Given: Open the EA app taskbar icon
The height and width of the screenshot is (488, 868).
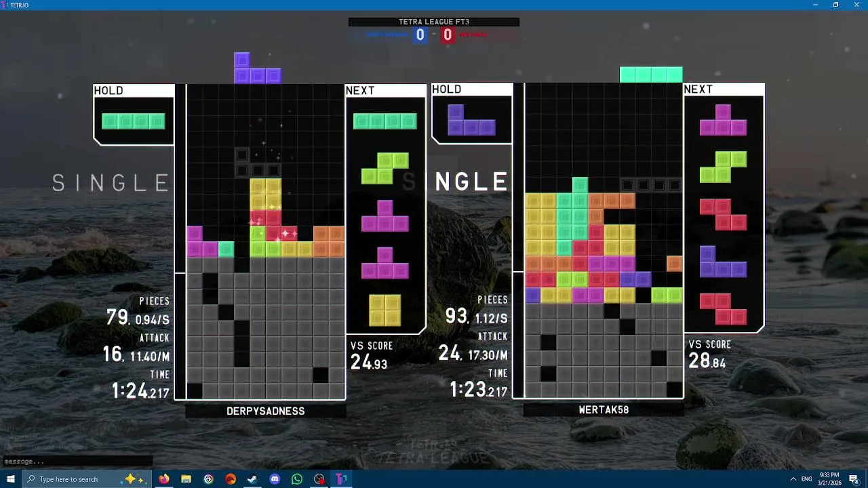Looking at the screenshot, I should [x=231, y=479].
